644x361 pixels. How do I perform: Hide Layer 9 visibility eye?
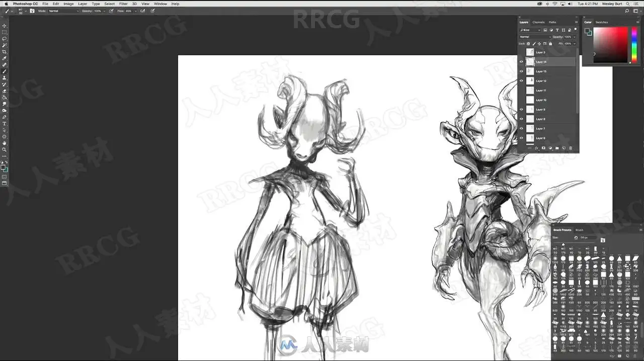[x=521, y=110]
